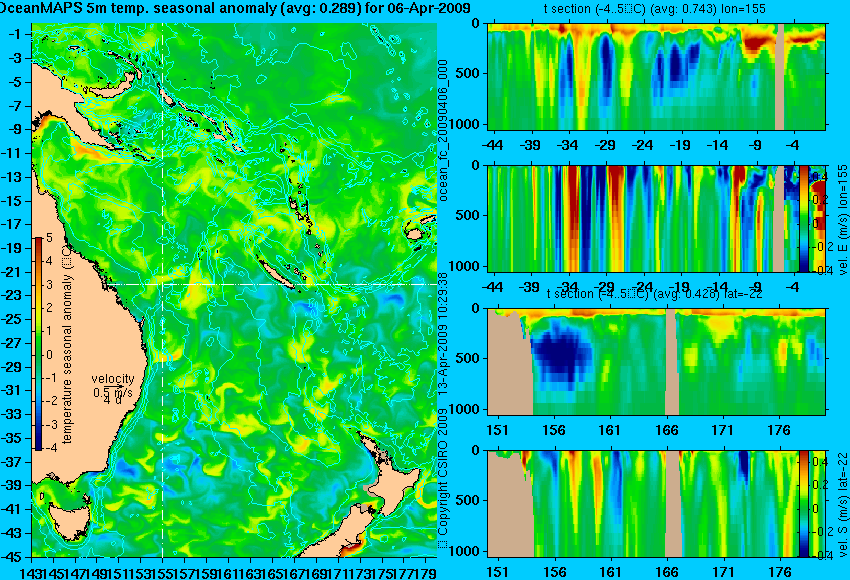Click the '1000' depth tick on lat=-22 temperature section
This screenshot has height=580, width=850.
pos(466,409)
